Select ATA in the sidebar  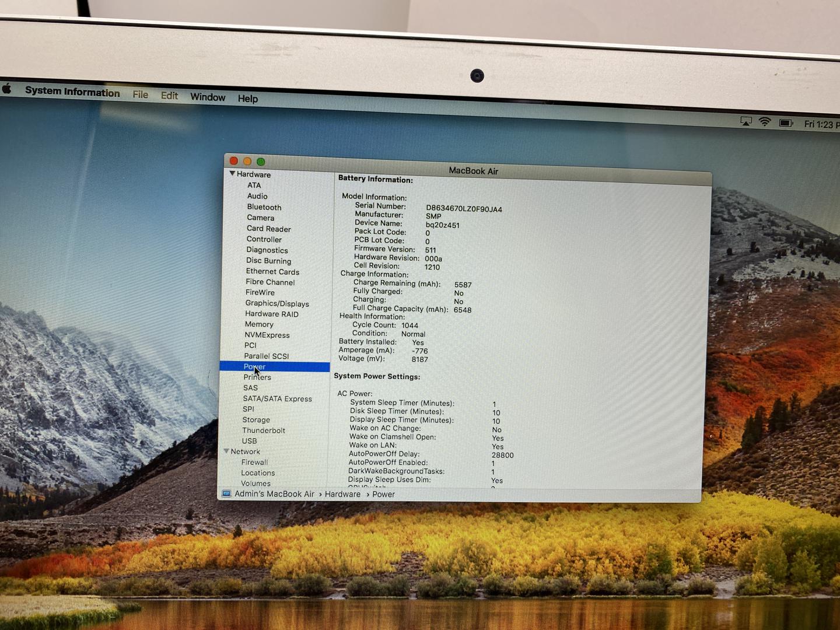(x=254, y=185)
